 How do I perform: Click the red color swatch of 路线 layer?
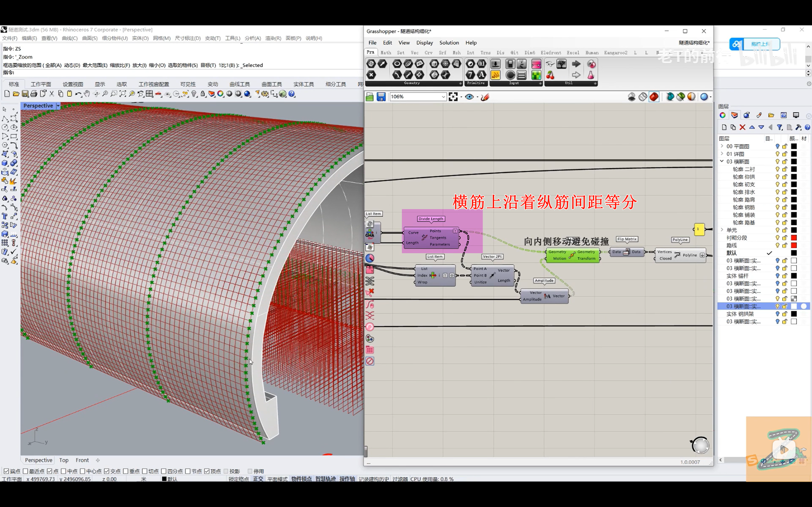pyautogui.click(x=794, y=246)
